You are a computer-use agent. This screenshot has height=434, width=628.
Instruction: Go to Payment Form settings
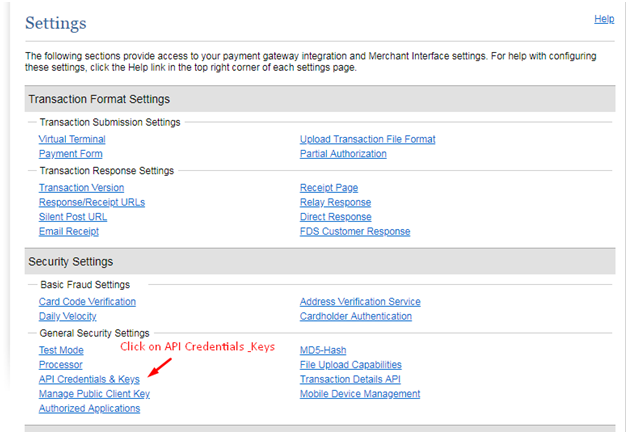[70, 154]
